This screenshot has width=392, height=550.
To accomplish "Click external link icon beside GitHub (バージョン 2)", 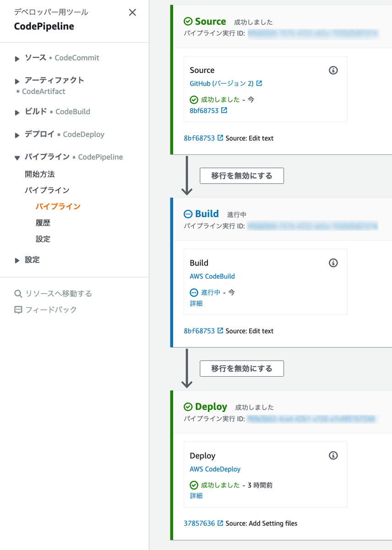I will (259, 83).
